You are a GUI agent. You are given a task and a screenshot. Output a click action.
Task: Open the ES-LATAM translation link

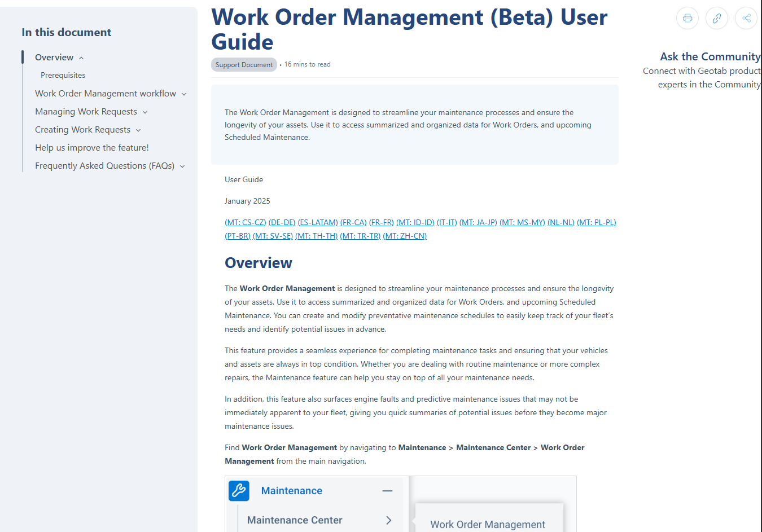(317, 222)
